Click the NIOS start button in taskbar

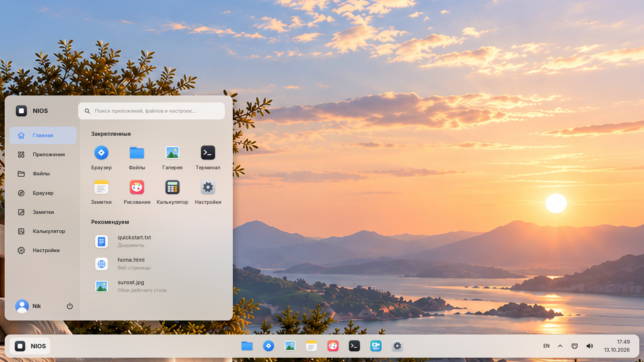point(30,346)
